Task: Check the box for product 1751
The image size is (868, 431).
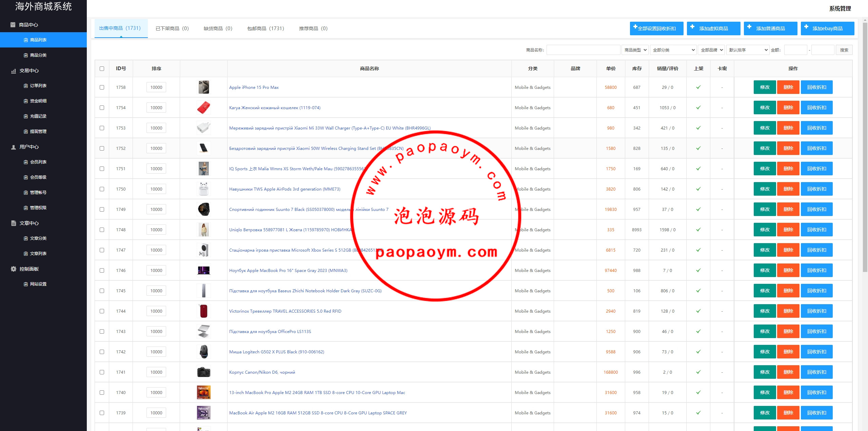Action: pos(102,169)
